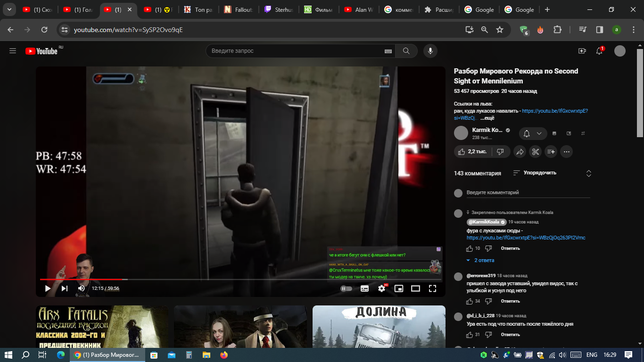This screenshot has height=362, width=644.
Task: Switch to miniplayer mode
Action: coord(398,288)
